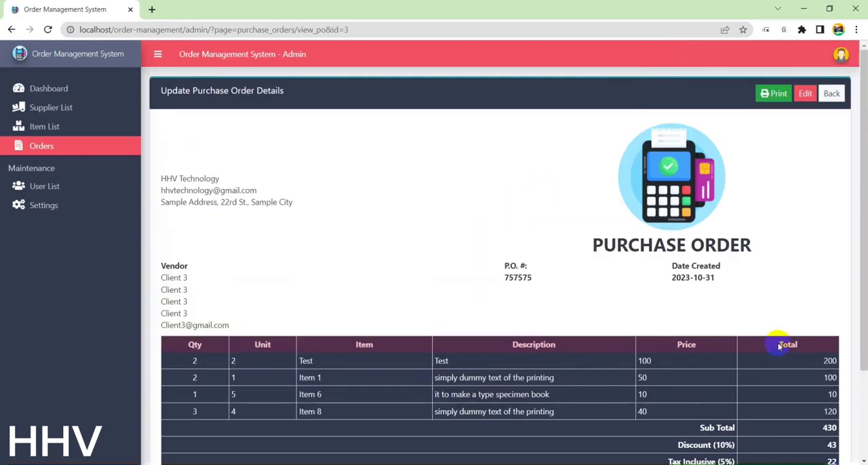Click the 'Update Purchase Order Details' title
Image resolution: width=868 pixels, height=465 pixels.
tap(222, 90)
